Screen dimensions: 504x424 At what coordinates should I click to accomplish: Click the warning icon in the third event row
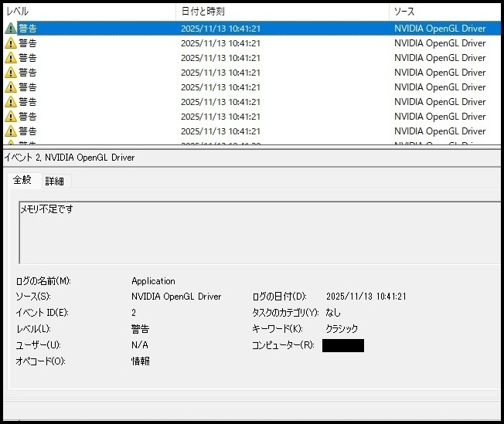coord(11,58)
